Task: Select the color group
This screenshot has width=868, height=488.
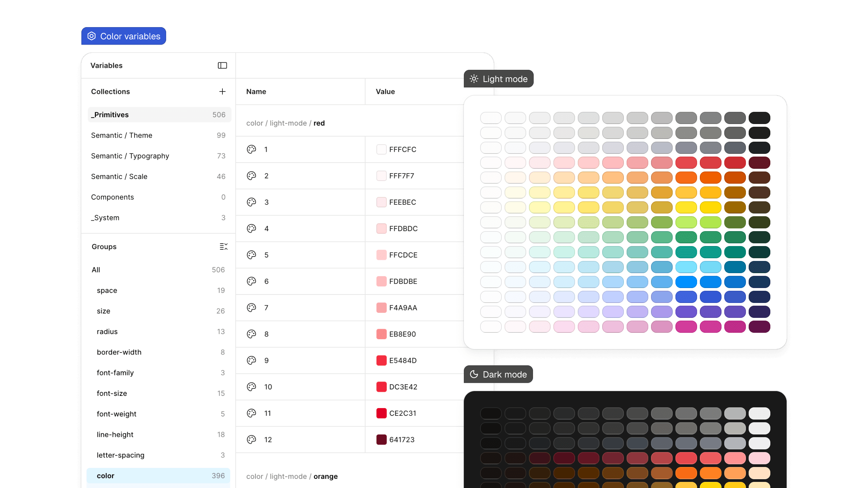Action: coord(158,476)
